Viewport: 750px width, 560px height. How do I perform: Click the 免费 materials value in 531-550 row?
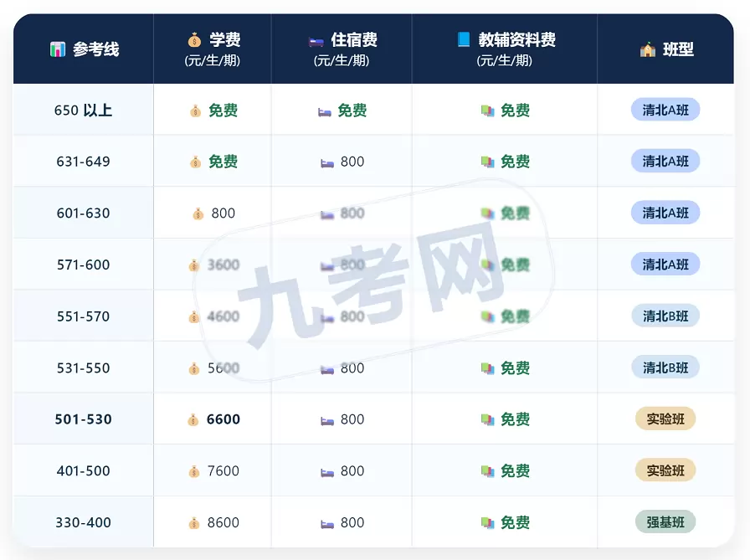coord(515,367)
